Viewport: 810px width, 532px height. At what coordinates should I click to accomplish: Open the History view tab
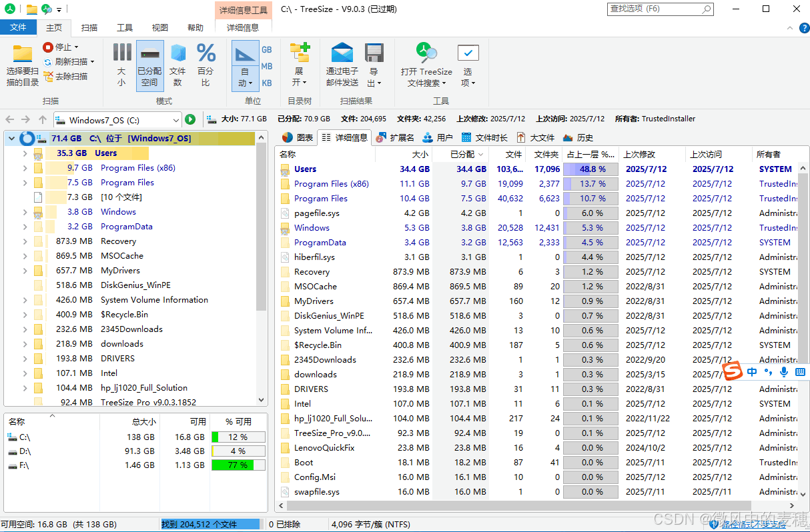(578, 138)
